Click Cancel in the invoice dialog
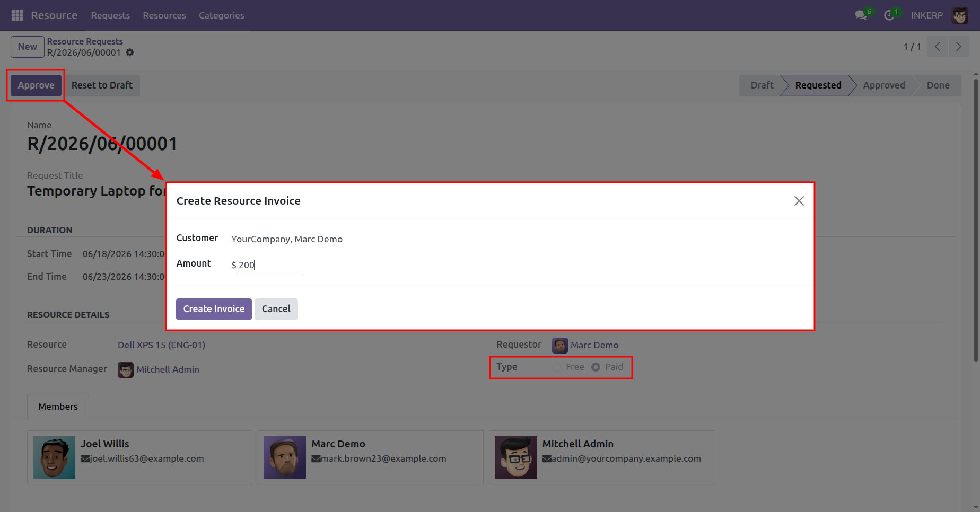Image resolution: width=980 pixels, height=512 pixels. click(x=276, y=309)
